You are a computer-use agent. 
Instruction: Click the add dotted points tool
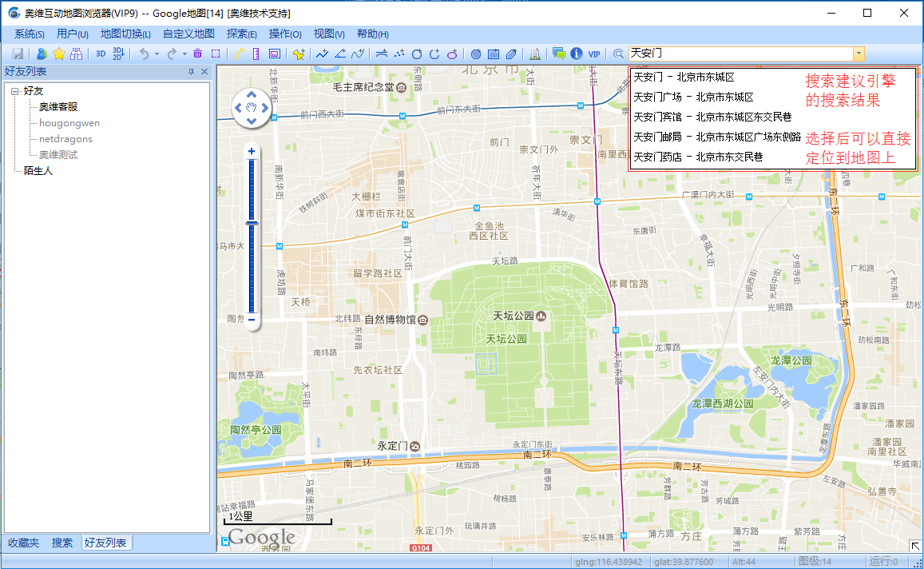tap(399, 54)
